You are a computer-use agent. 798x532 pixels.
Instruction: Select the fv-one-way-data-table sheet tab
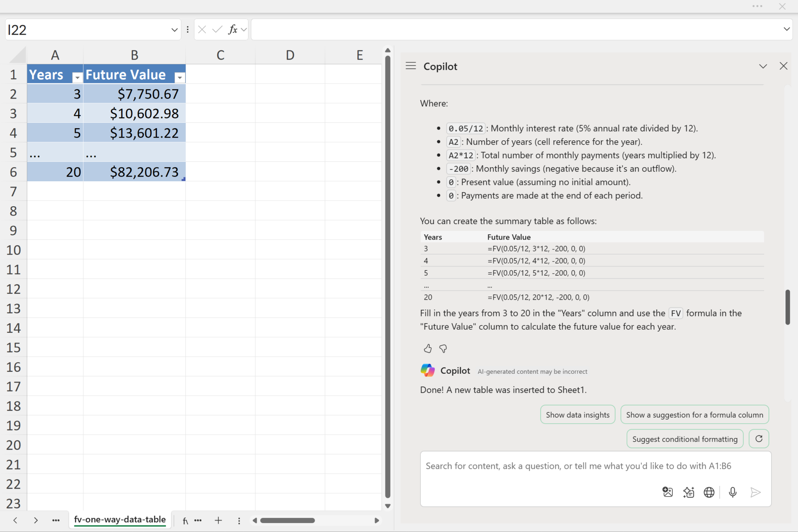pyautogui.click(x=120, y=520)
